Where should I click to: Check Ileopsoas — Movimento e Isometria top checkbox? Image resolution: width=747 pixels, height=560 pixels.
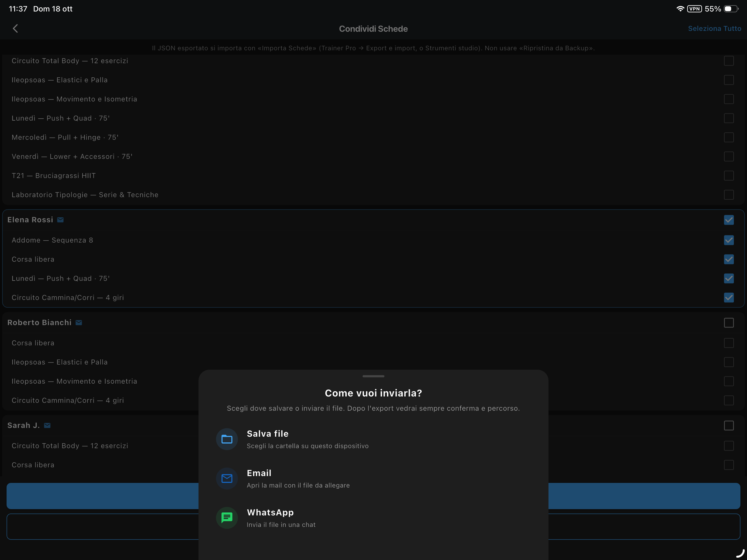(729, 99)
